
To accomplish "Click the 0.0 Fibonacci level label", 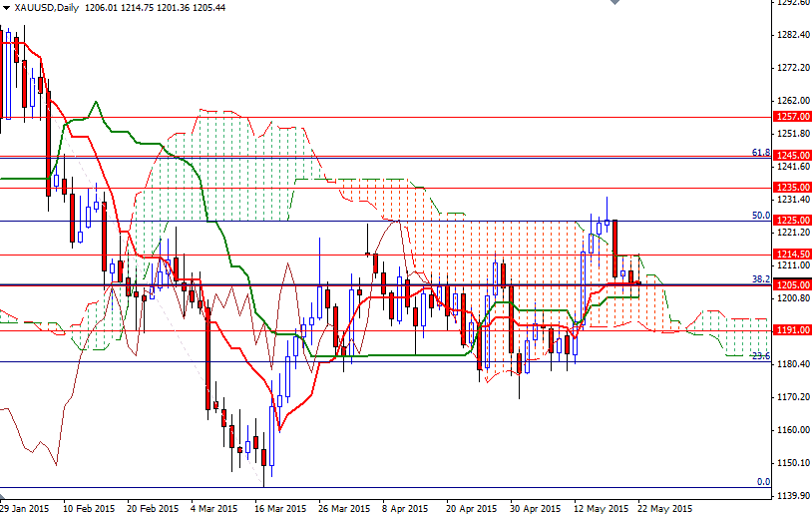I will click(763, 482).
